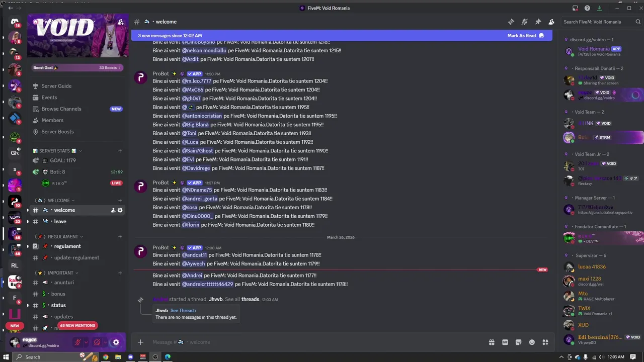Image resolution: width=644 pixels, height=362 pixels.
Task: Open pinned messages pin icon
Action: 538,22
